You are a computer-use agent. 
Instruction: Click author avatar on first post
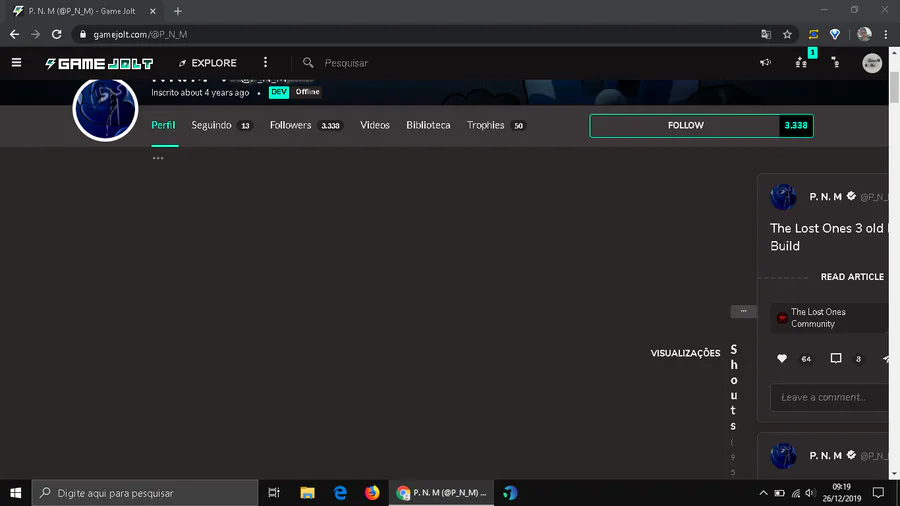coord(783,197)
